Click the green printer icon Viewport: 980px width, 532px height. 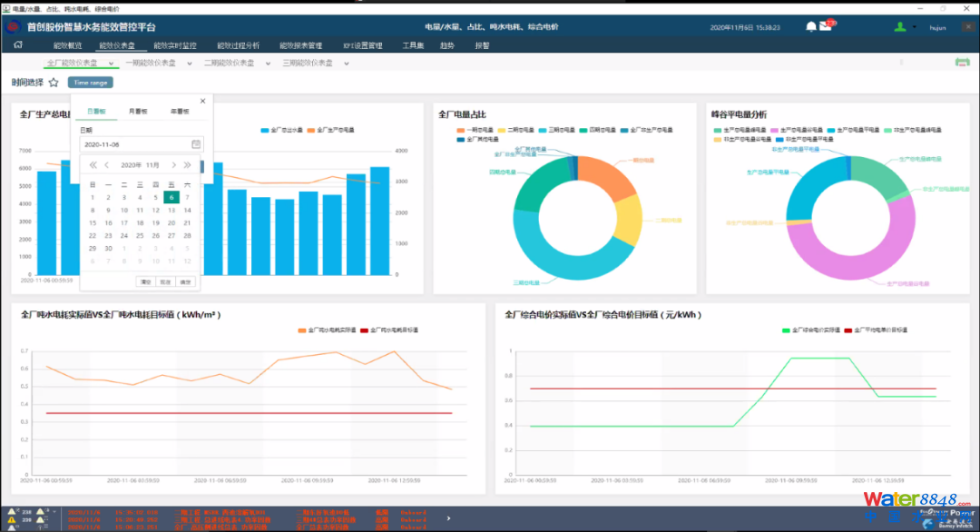963,63
